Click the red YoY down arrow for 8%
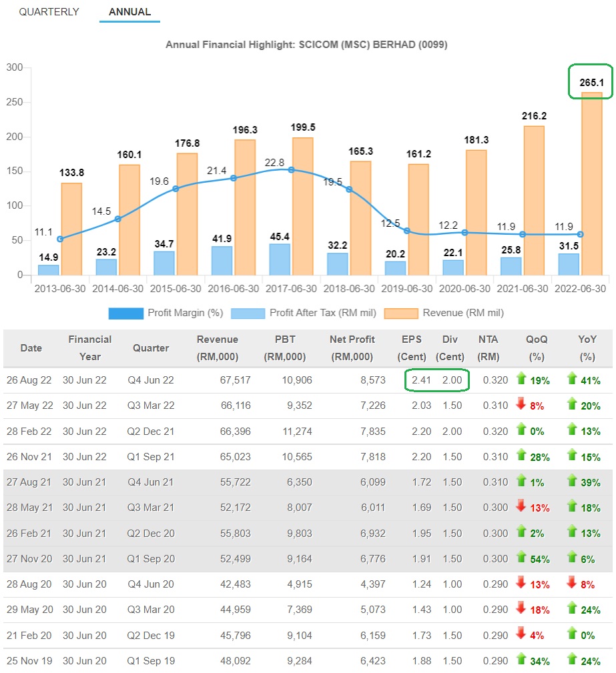The image size is (616, 673). point(572,582)
